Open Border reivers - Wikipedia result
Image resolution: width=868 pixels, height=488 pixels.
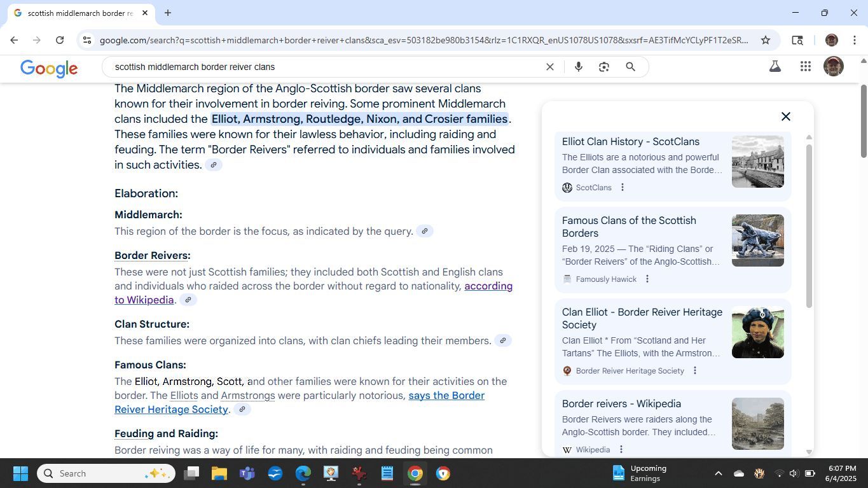click(x=621, y=403)
